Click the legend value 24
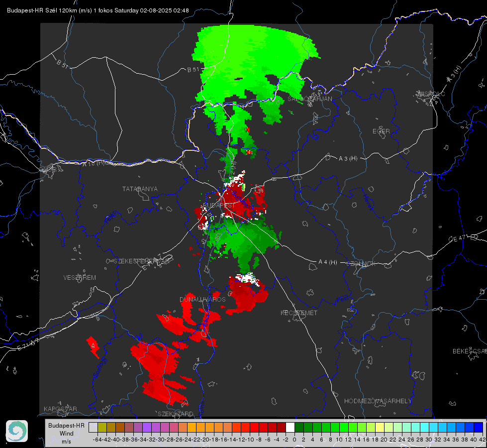The width and height of the screenshot is (487, 448). (x=402, y=440)
